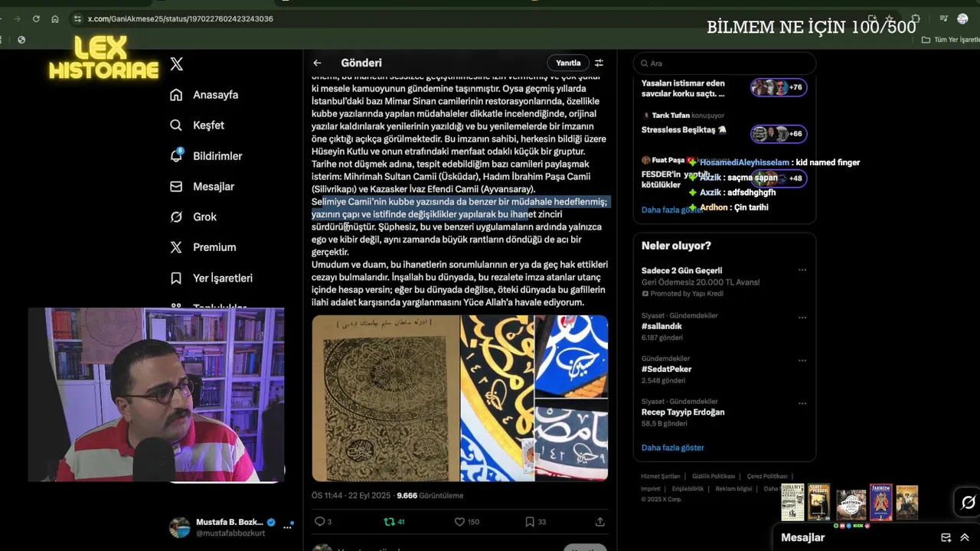Open the #SedatPeker trend
The height and width of the screenshot is (551, 980).
(x=666, y=369)
